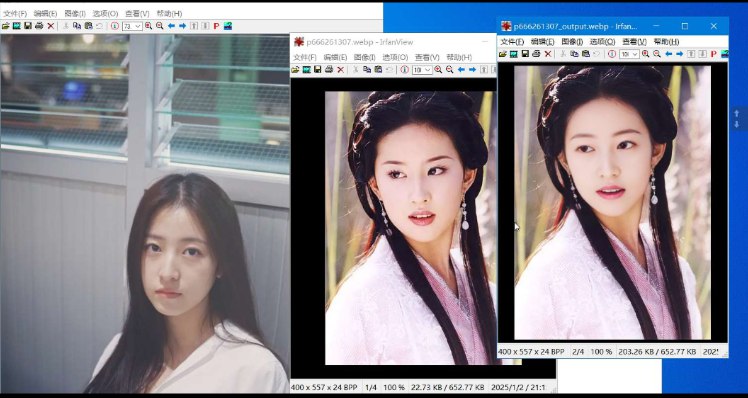
Task: Red P icon in output.webp window
Action: click(x=714, y=54)
